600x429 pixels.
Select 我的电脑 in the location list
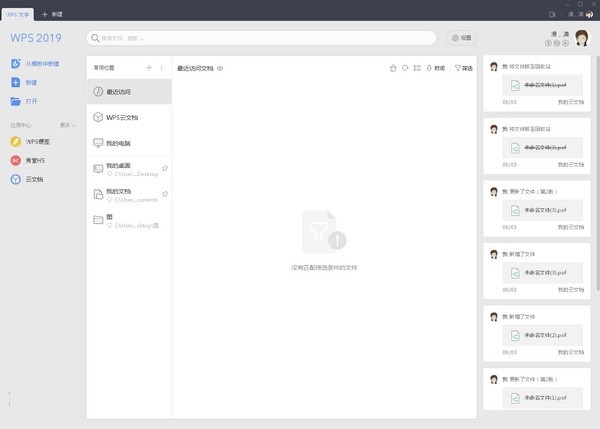pyautogui.click(x=129, y=143)
